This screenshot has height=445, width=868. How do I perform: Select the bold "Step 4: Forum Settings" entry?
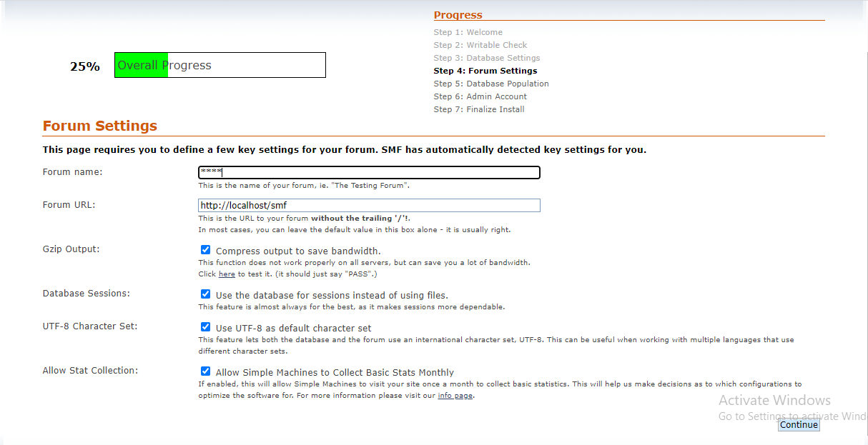pyautogui.click(x=485, y=70)
